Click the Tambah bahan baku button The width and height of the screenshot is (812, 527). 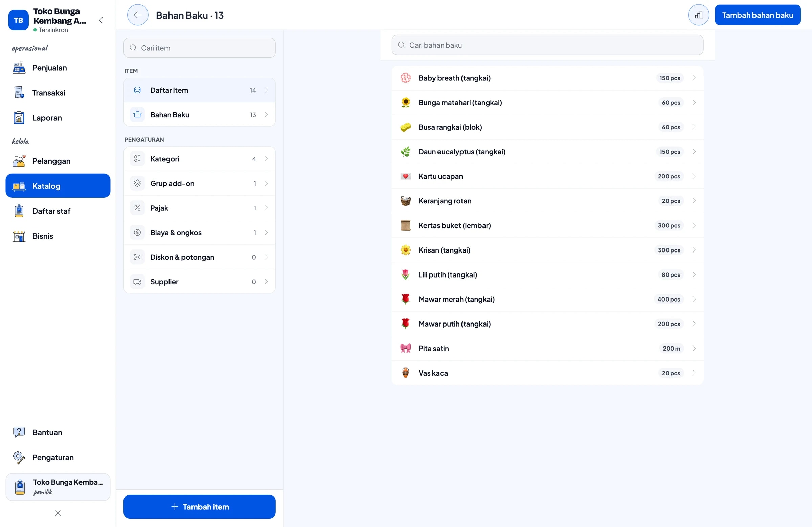pos(758,15)
